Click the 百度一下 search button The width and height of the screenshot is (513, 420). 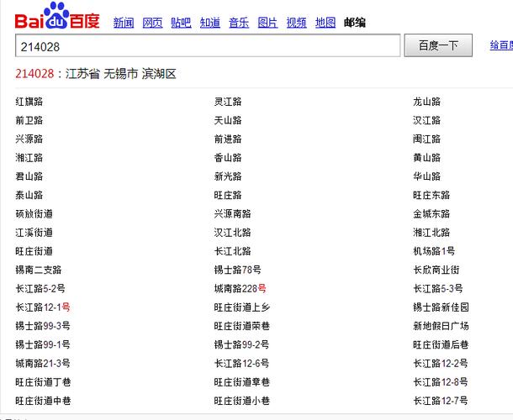[x=438, y=45]
